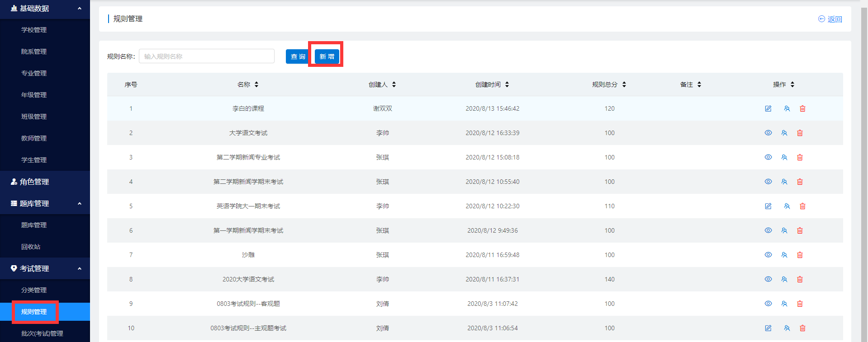Collapse the 考试管理 sidebar section

click(80, 268)
